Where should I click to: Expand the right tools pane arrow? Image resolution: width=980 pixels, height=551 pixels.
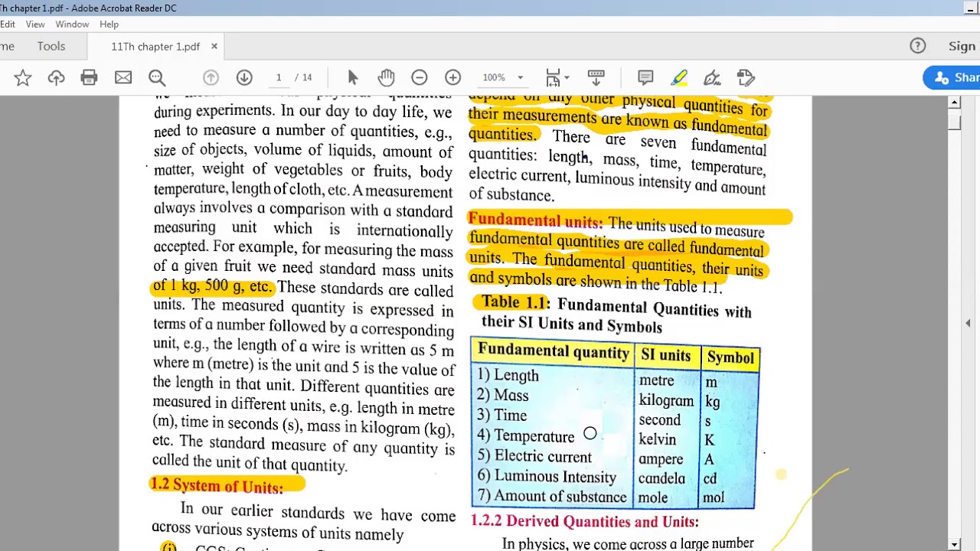[x=968, y=323]
